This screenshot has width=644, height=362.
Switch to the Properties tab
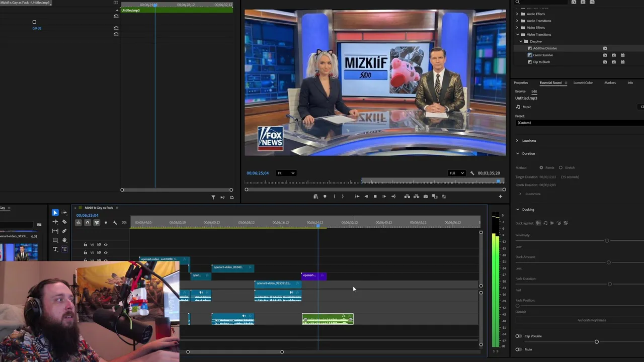coord(521,82)
